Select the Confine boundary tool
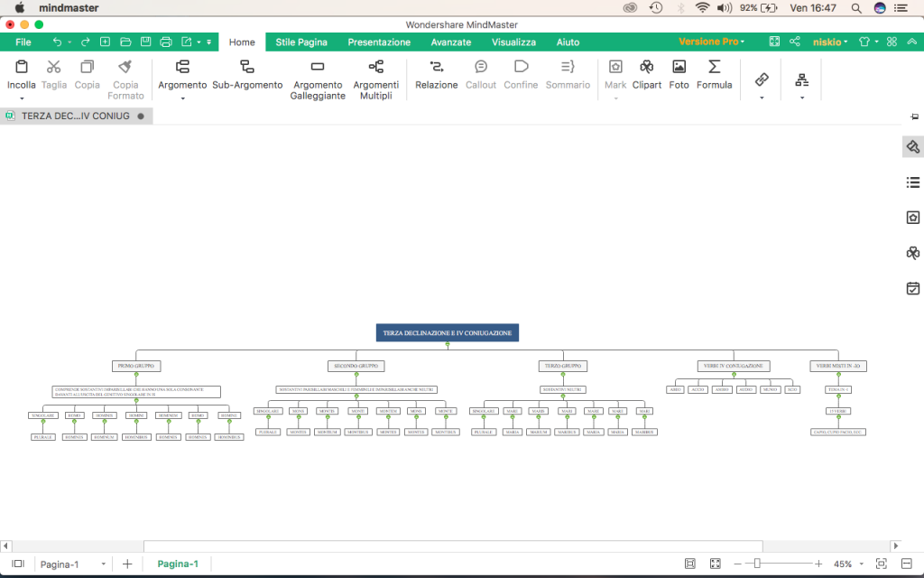This screenshot has width=924, height=578. 520,75
